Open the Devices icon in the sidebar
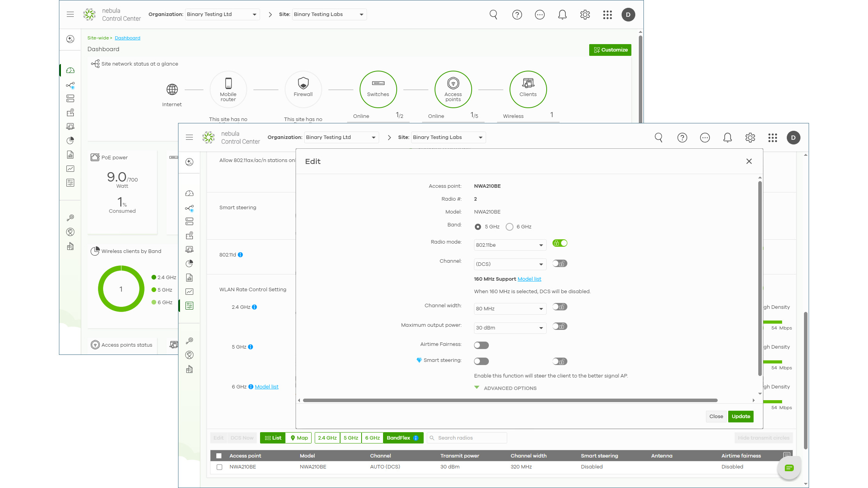The height and width of the screenshot is (488, 868). pos(189,221)
